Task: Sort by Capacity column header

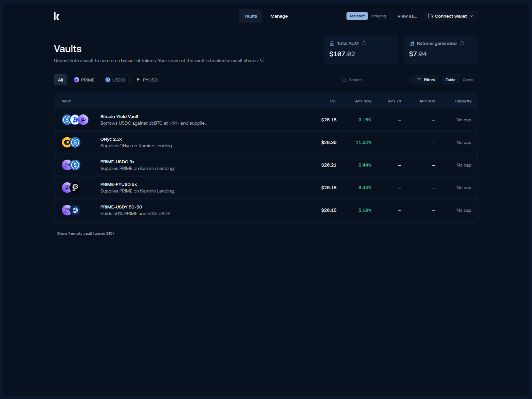Action: coord(463,101)
